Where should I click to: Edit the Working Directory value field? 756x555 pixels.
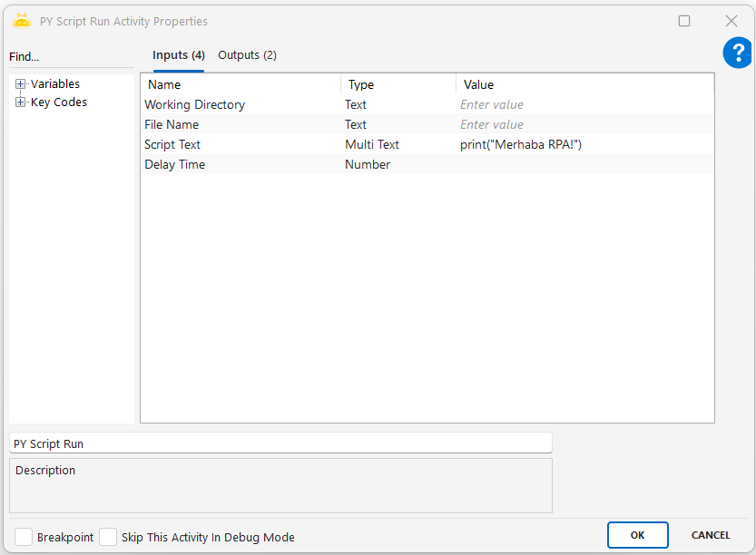point(584,105)
